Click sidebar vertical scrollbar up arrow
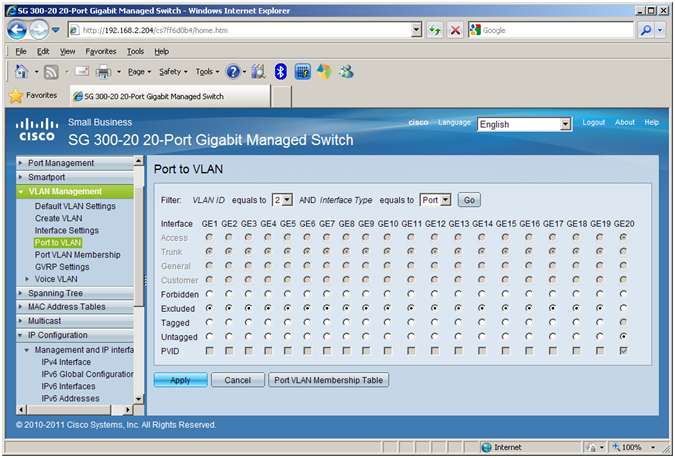675x458 pixels. 139,161
